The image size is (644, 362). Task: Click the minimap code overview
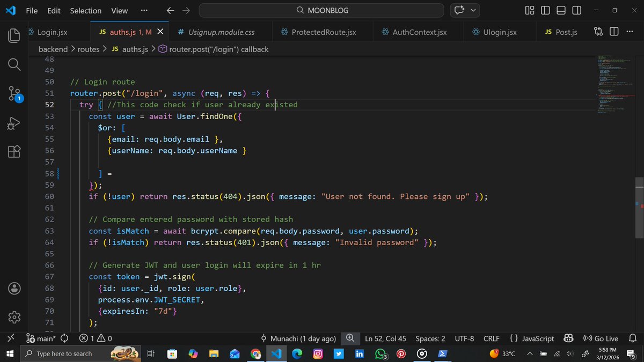(x=615, y=83)
